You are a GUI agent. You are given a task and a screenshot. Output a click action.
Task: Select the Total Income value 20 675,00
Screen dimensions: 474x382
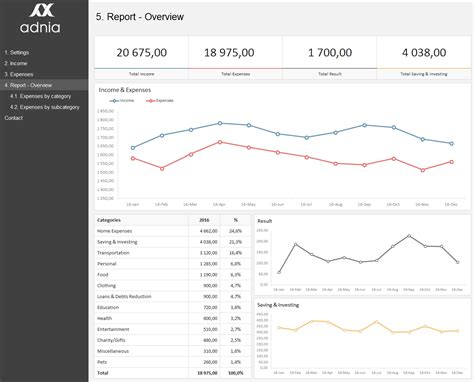[x=142, y=53]
